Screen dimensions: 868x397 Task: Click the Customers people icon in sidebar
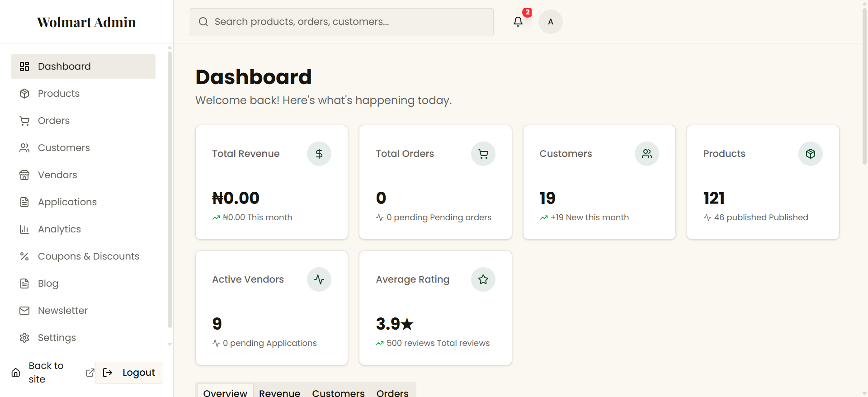click(24, 148)
